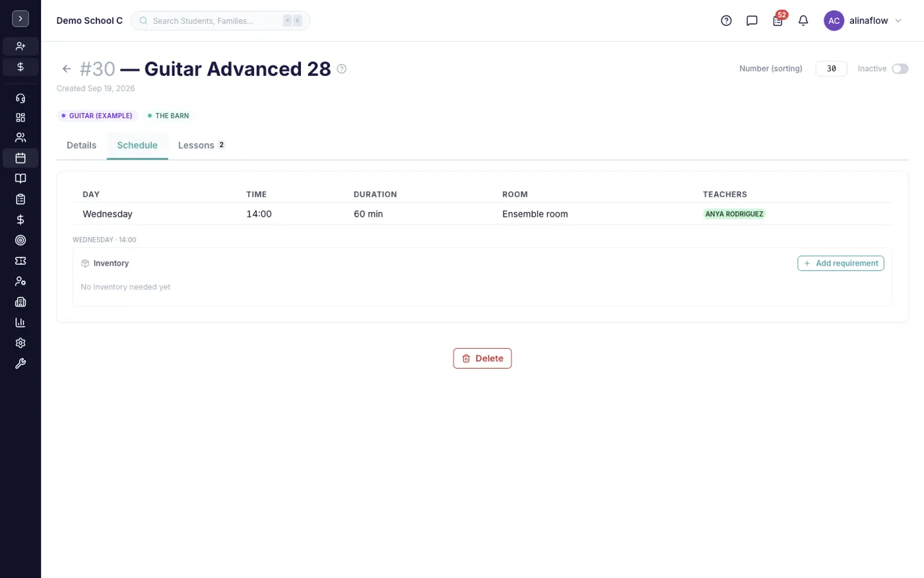Select the Schedule tab
The height and width of the screenshot is (578, 924).
[x=137, y=145]
